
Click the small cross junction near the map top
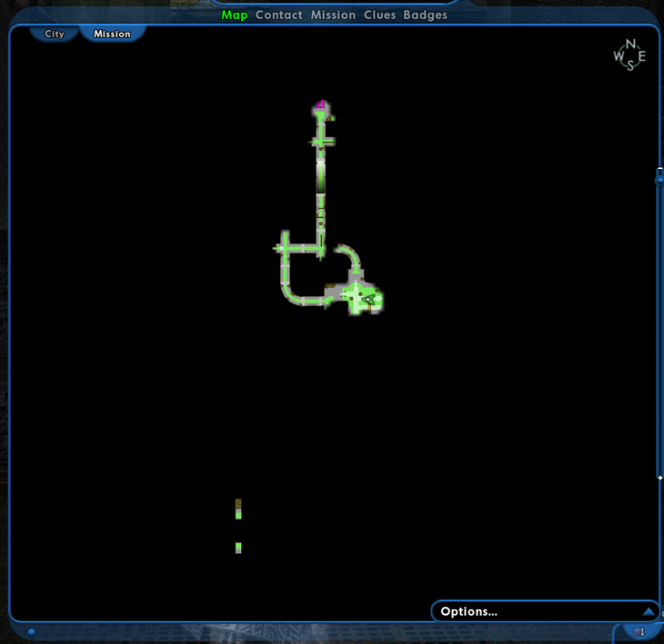321,141
